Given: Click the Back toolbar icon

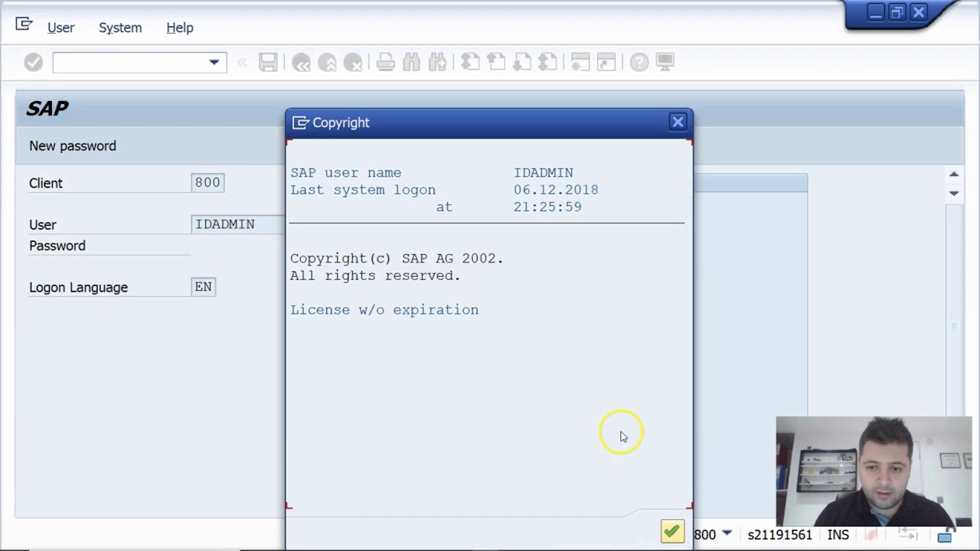Looking at the screenshot, I should (x=301, y=62).
